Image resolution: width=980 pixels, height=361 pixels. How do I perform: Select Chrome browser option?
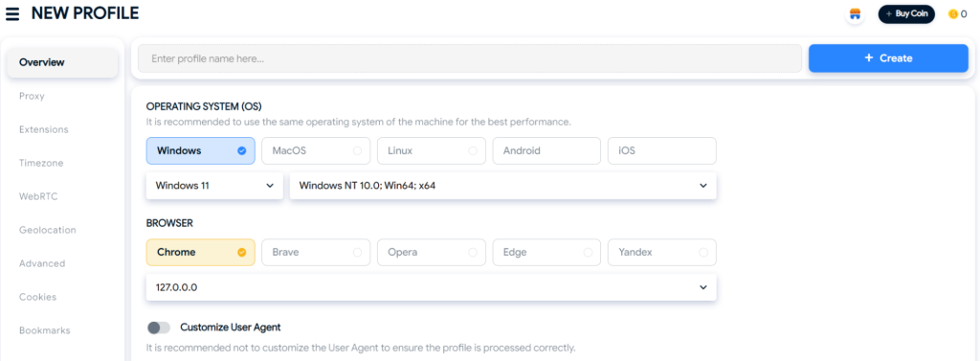[201, 253]
